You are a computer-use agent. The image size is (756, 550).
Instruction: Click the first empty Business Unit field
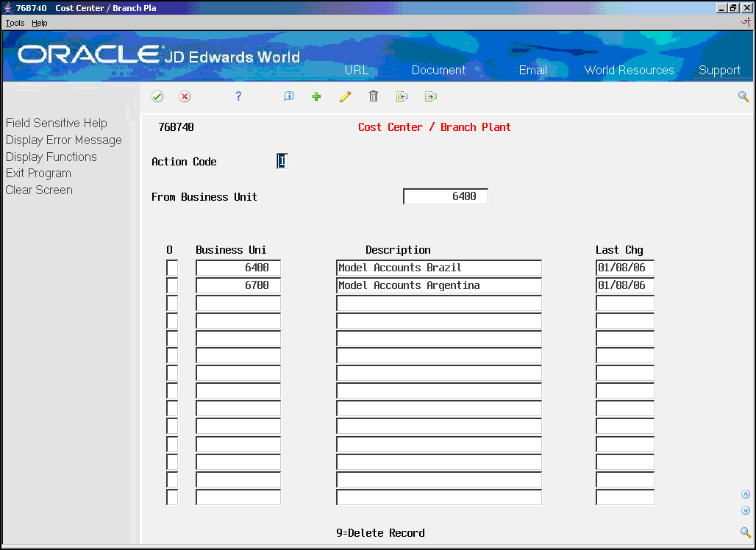tap(238, 303)
